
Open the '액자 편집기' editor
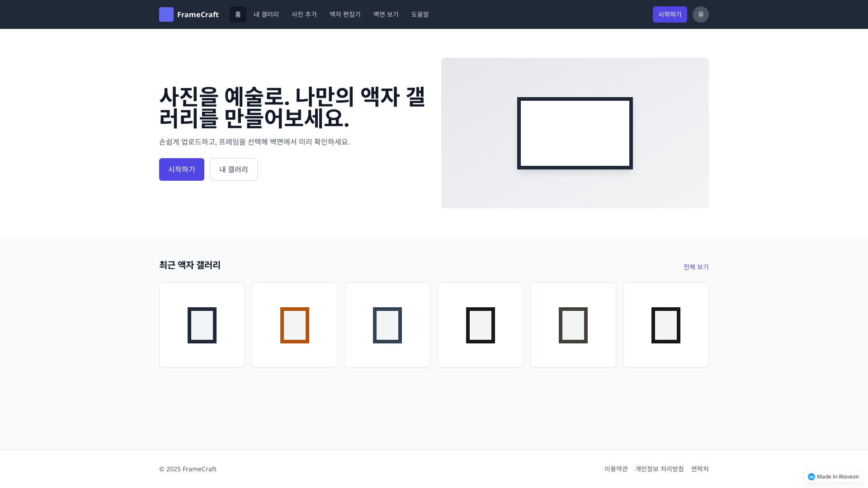(x=345, y=14)
